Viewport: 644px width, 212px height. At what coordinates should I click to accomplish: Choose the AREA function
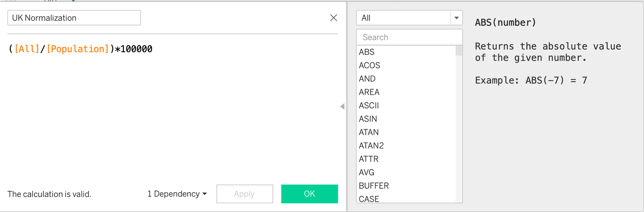pos(369,92)
